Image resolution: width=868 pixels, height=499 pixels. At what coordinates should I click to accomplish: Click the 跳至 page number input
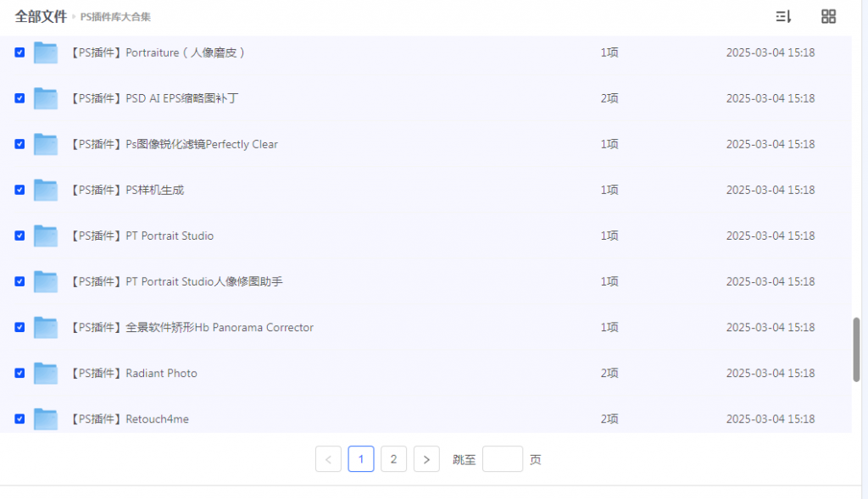click(x=503, y=459)
